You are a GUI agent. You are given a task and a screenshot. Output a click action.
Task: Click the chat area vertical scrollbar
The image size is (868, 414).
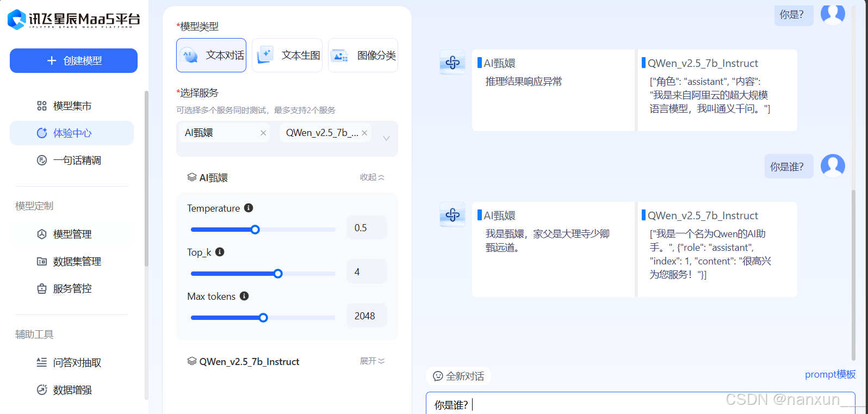click(x=853, y=275)
